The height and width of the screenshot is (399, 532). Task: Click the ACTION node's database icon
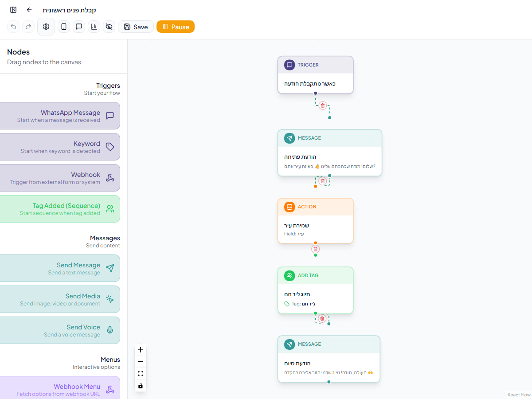289,207
